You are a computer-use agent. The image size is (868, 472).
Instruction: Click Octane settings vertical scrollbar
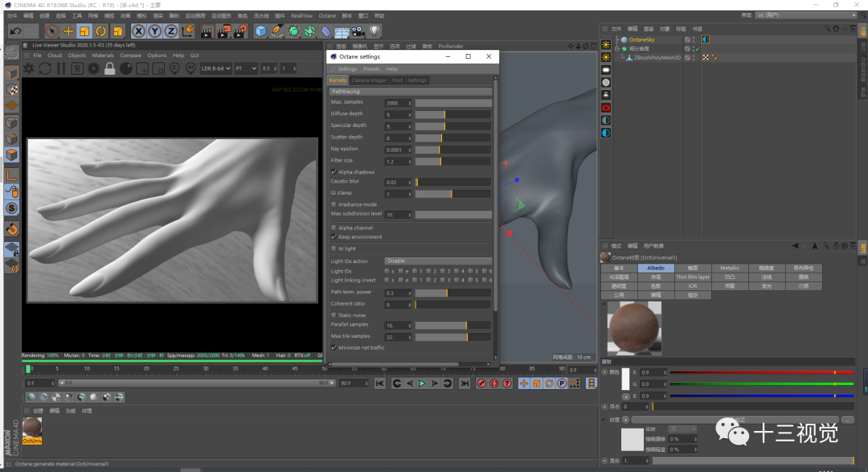495,194
